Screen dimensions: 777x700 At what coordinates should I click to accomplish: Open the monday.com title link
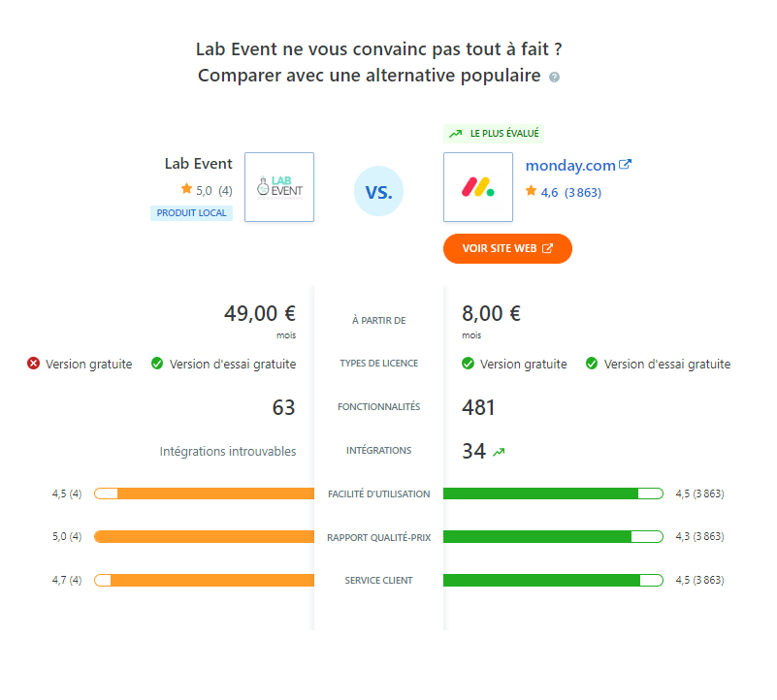point(570,166)
